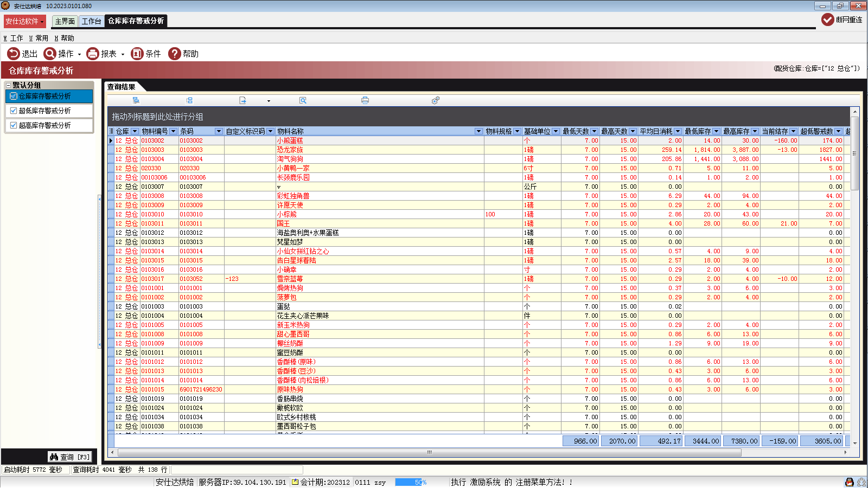The height and width of the screenshot is (488, 868).
Task: Click the search preview icon in grid toolbar
Action: [x=303, y=100]
